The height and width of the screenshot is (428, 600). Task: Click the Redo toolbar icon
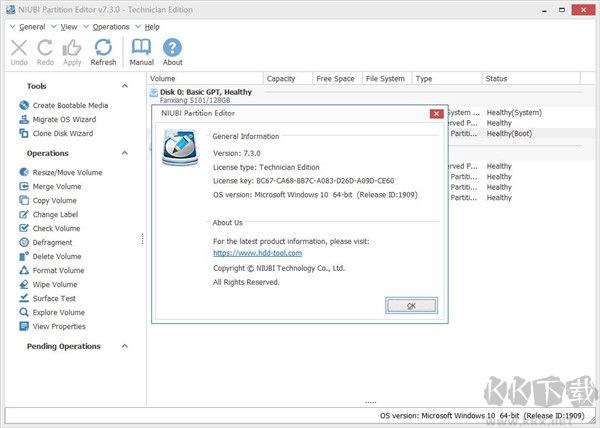click(45, 48)
